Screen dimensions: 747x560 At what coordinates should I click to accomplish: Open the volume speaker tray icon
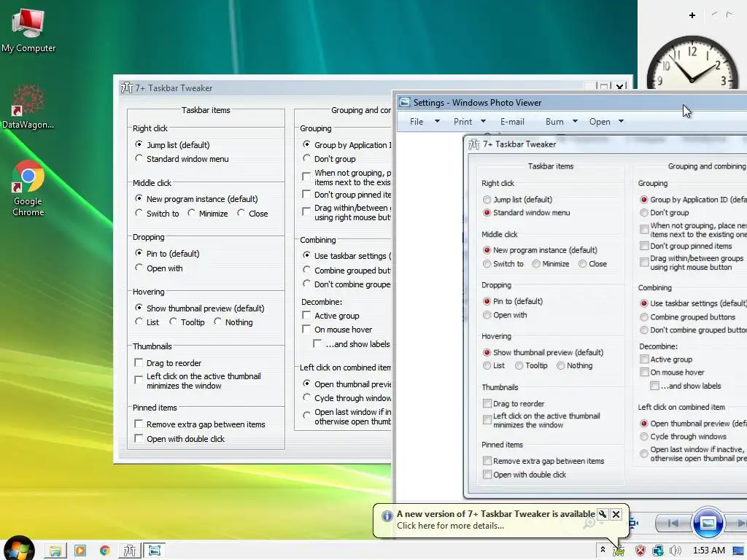[675, 551]
